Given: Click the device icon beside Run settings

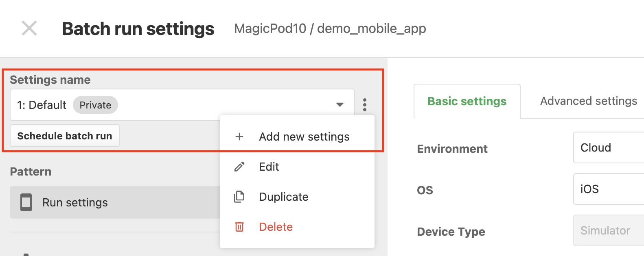Looking at the screenshot, I should click(x=26, y=202).
